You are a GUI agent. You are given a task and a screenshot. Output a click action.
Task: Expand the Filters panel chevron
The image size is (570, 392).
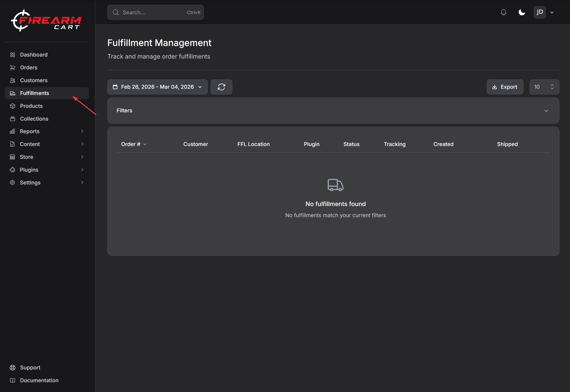(x=546, y=111)
